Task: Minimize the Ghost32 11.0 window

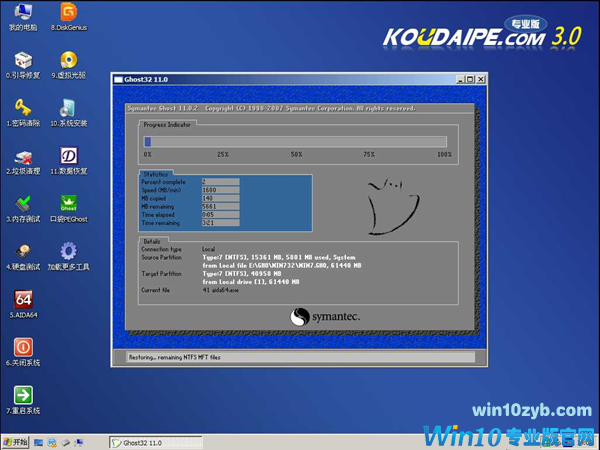Action: coord(461,79)
